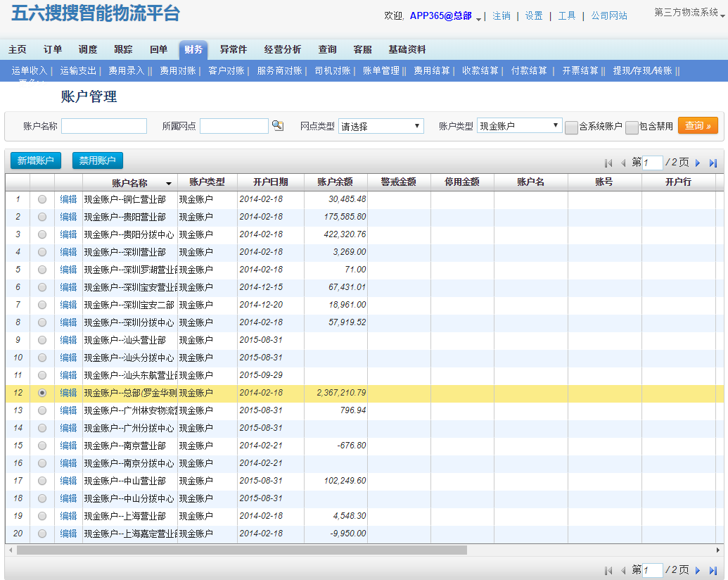Click 编辑 link for 现金账户--贵阳分拨中心
This screenshot has height=580, width=728.
(68, 234)
